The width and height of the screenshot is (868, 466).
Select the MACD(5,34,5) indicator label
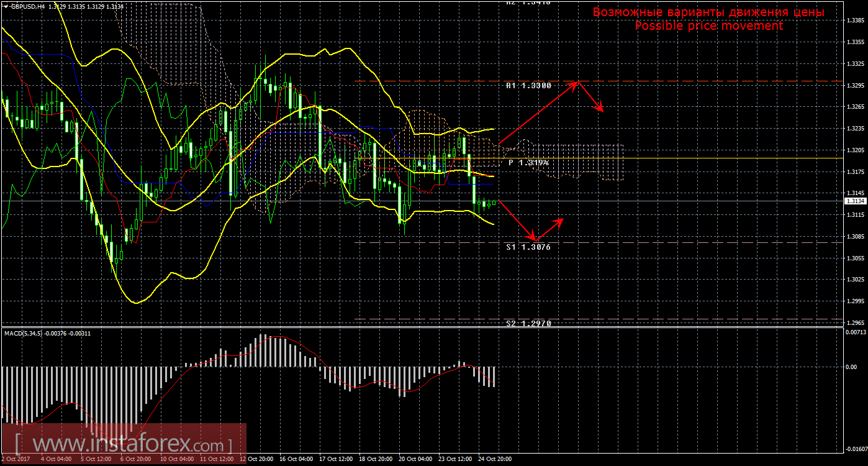click(x=23, y=334)
